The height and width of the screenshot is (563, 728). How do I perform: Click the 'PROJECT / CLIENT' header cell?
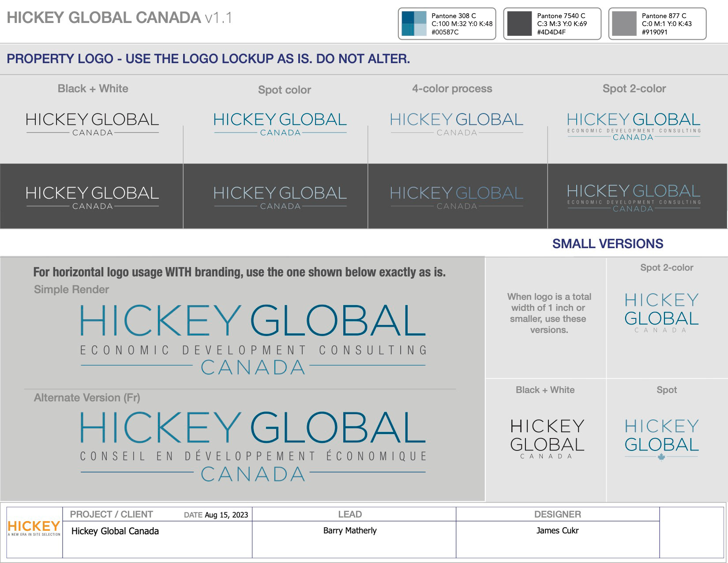point(111,514)
